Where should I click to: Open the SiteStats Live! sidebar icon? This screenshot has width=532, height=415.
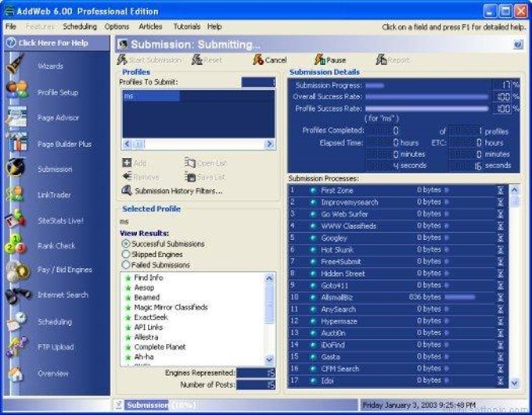16,219
